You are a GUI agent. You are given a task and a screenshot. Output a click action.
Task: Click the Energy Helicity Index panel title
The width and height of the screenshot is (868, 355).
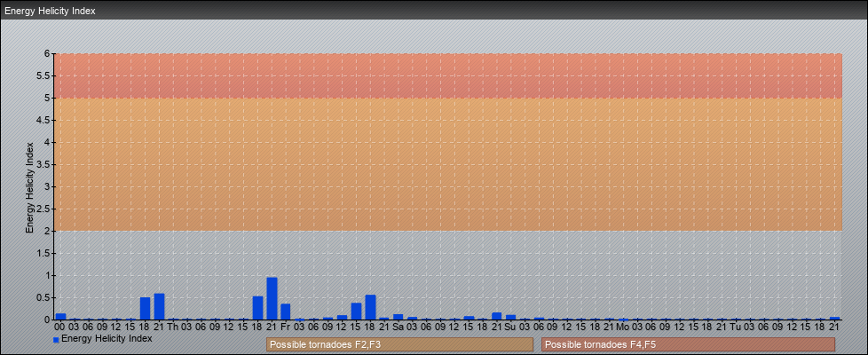[x=50, y=11]
